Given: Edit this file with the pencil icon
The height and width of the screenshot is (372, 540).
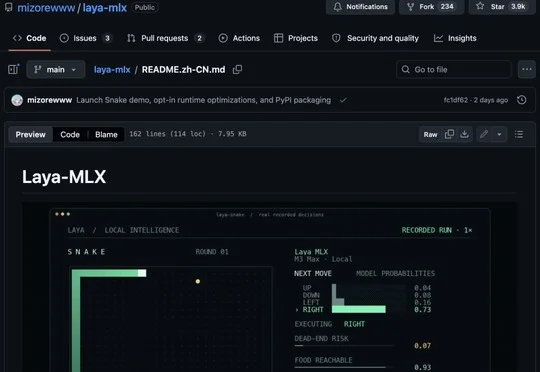Looking at the screenshot, I should tap(484, 134).
